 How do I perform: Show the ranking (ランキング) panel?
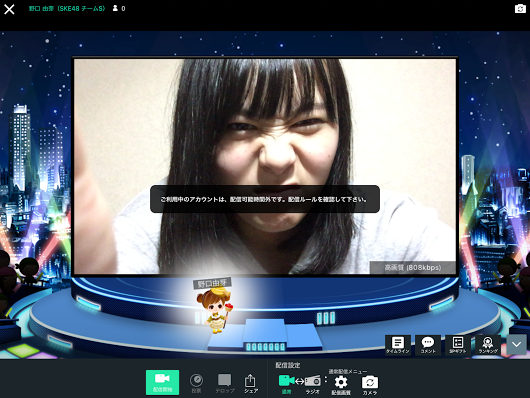(488, 345)
